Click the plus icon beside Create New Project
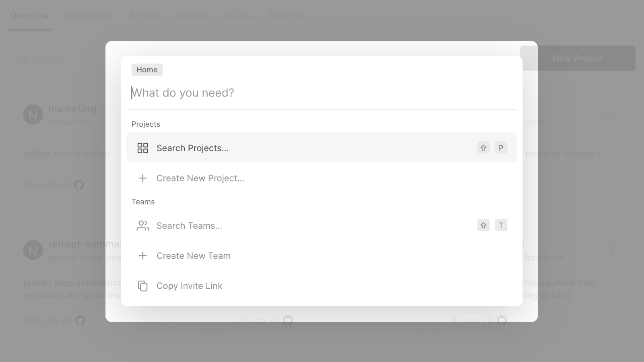The height and width of the screenshot is (362, 644). pos(142,178)
